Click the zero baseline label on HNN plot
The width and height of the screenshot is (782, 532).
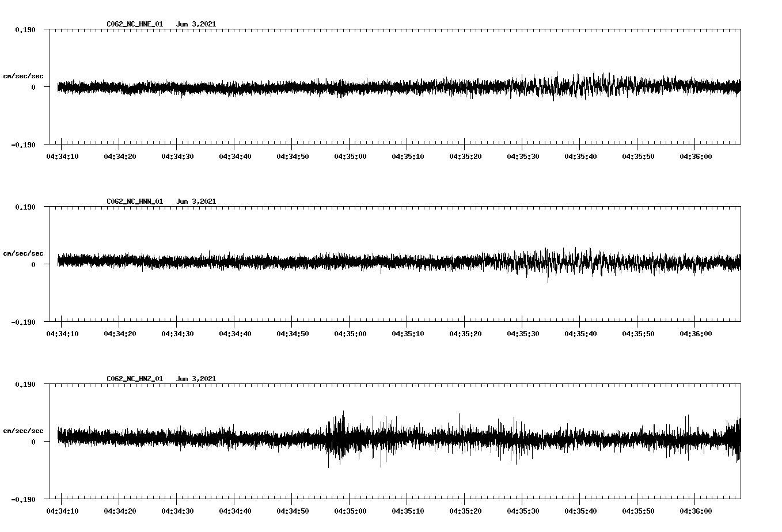click(33, 264)
